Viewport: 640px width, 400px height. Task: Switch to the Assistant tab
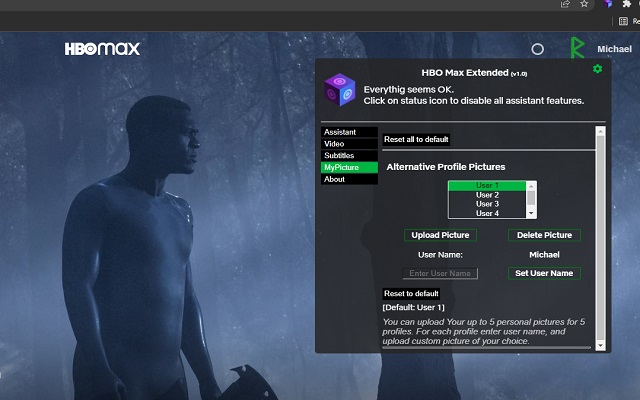(349, 132)
